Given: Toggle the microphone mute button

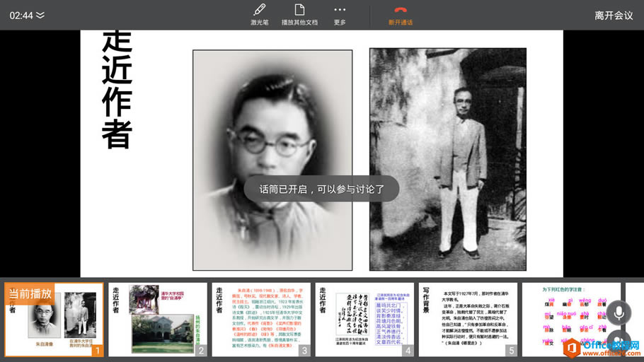Looking at the screenshot, I should click(x=618, y=313).
